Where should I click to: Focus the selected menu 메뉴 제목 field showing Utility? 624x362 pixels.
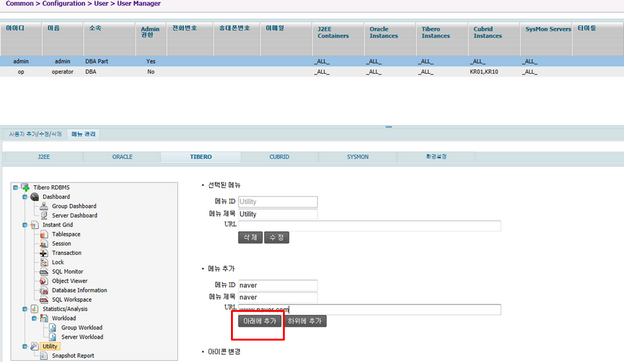point(278,214)
